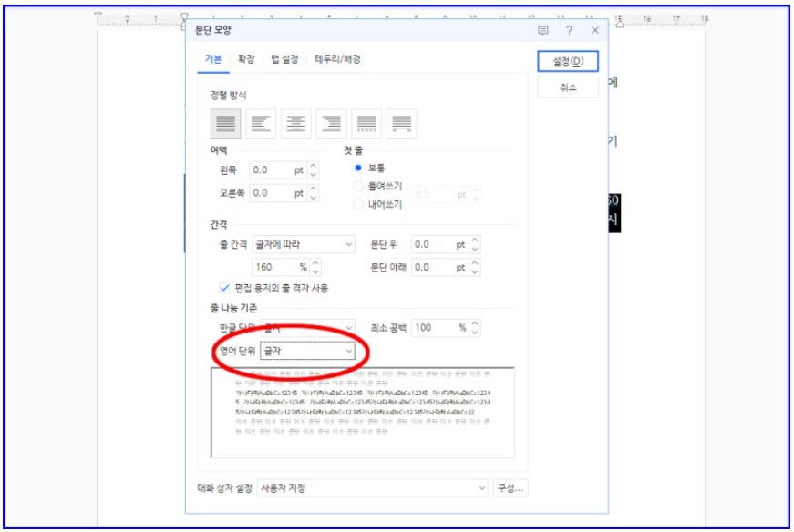Click the 160 % line spacing field

[281, 267]
